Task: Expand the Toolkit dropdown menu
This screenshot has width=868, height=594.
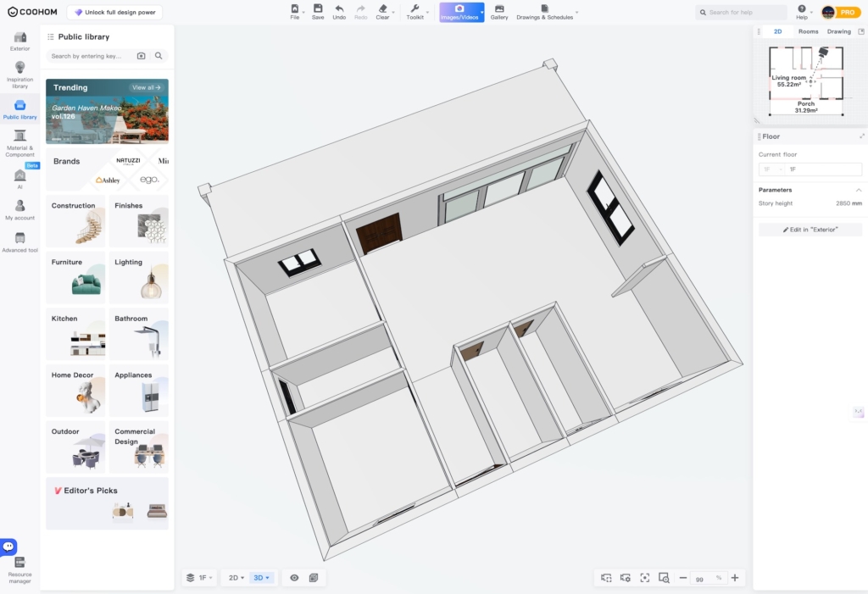Action: coord(415,12)
